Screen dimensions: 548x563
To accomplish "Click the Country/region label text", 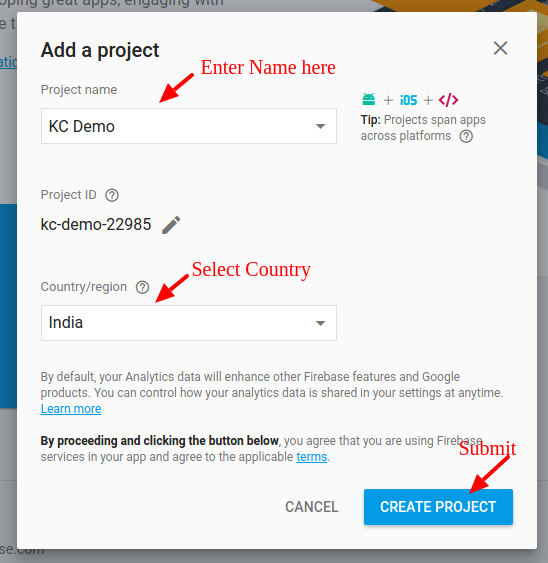I will coord(84,287).
